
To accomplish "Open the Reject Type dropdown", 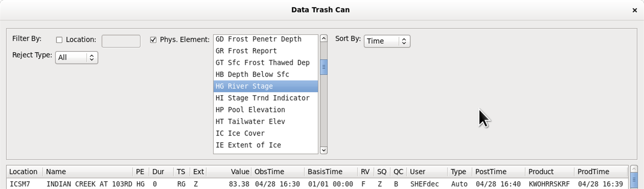I will 76,57.
